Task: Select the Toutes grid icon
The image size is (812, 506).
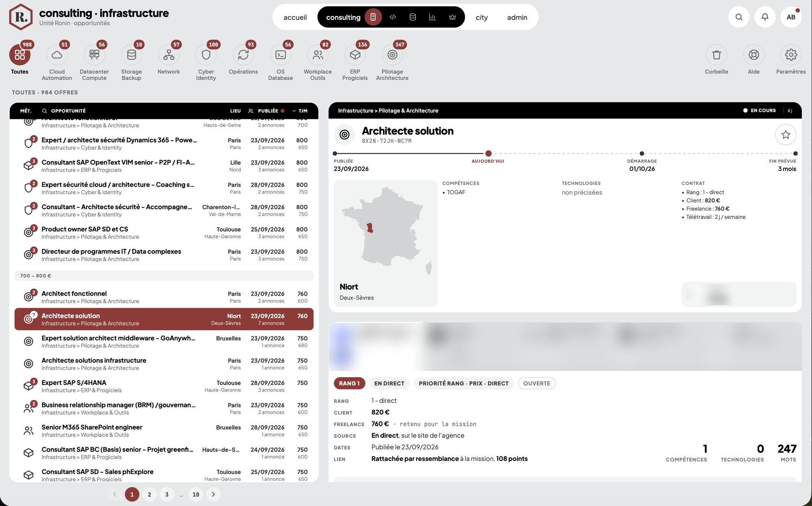Action: 20,54
